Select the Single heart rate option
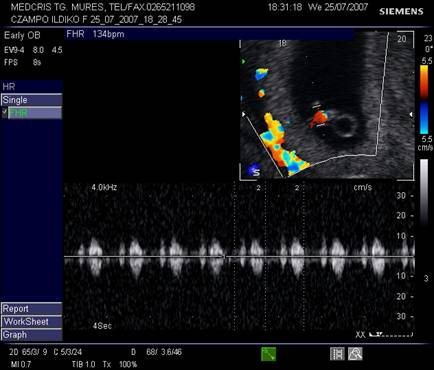The width and height of the screenshot is (434, 370). (x=32, y=100)
